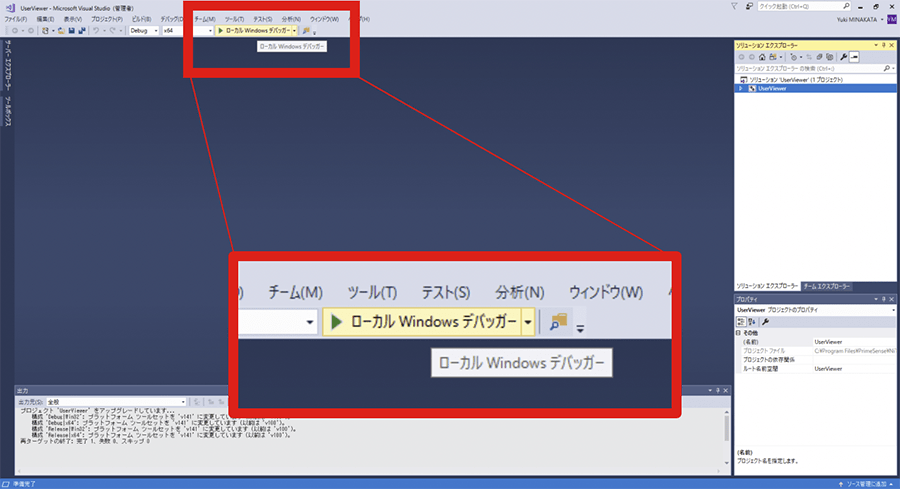Toggle auto-hide pin on プロパティ panel
Screen dimensions: 900x489
pyautogui.click(x=884, y=299)
